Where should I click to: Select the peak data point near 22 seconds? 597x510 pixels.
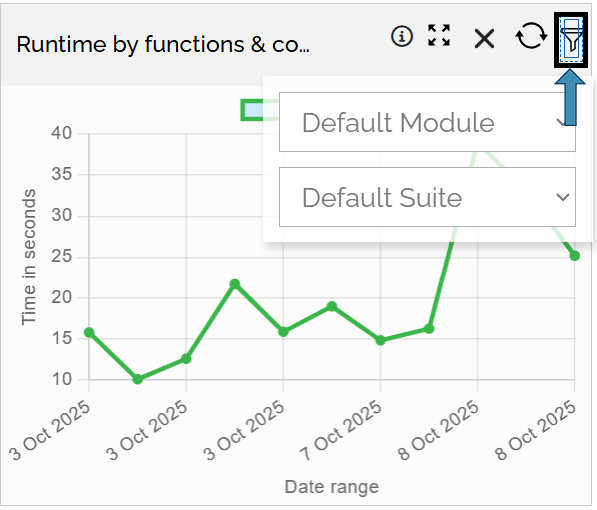pos(235,284)
